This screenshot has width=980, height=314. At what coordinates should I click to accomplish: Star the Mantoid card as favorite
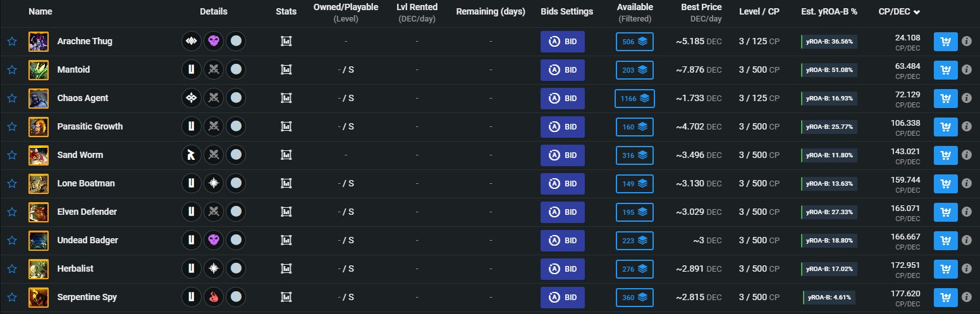pyautogui.click(x=11, y=70)
